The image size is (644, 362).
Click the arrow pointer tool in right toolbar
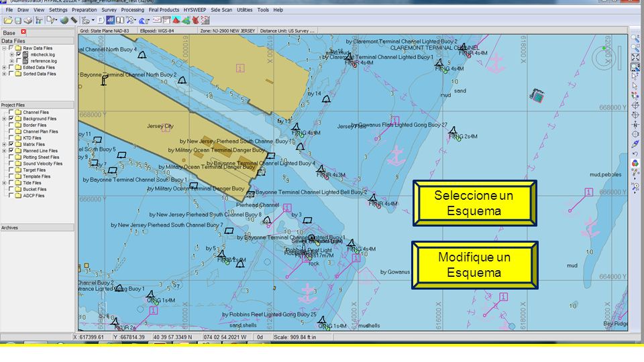coord(635,86)
